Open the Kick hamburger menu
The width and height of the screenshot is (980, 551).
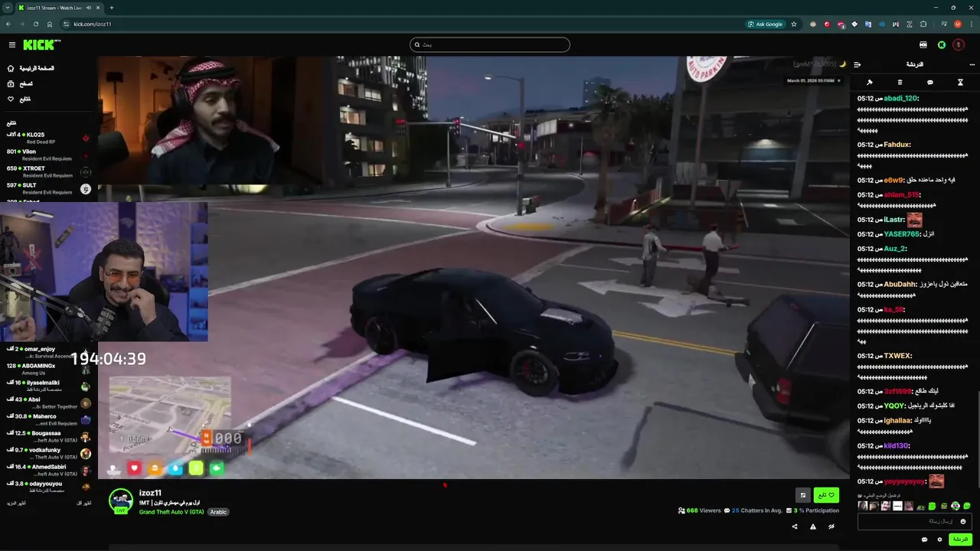tap(11, 45)
